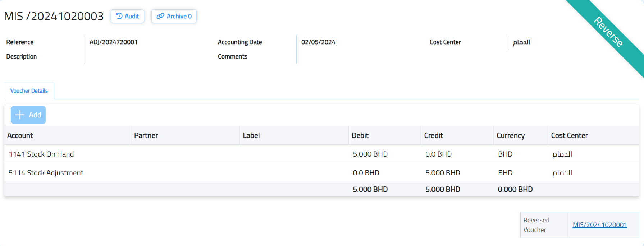The image size is (644, 246).
Task: Select the 5114 Stock Adjustment row
Action: pos(46,173)
